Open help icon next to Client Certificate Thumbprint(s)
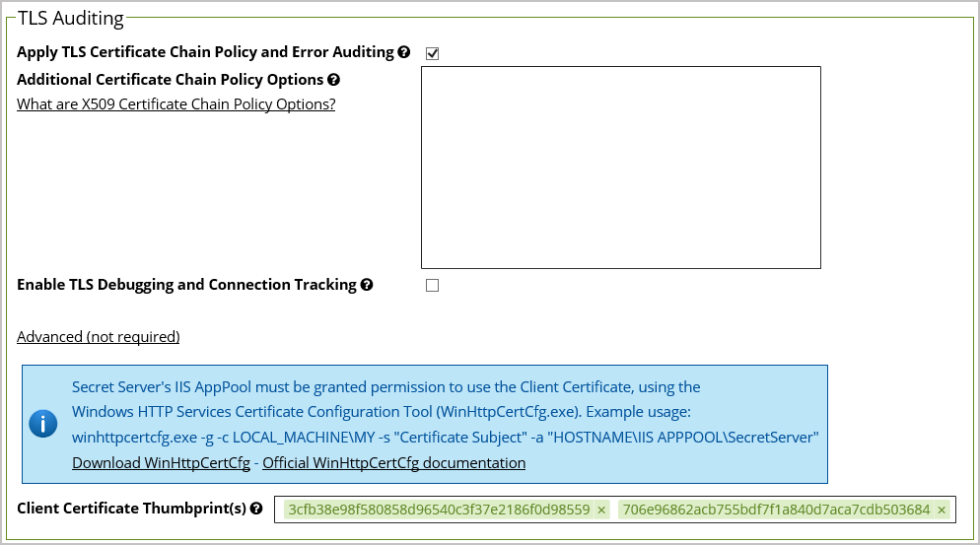 (256, 510)
